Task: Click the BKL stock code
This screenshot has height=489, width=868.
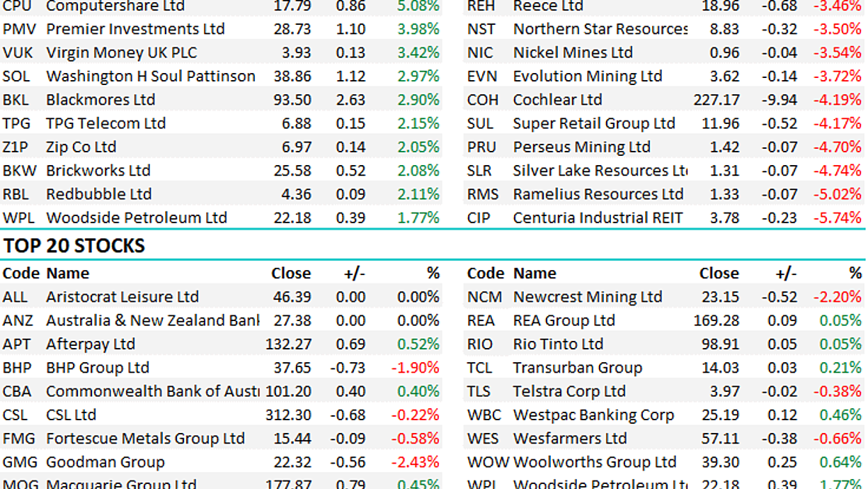Action: pyautogui.click(x=16, y=99)
